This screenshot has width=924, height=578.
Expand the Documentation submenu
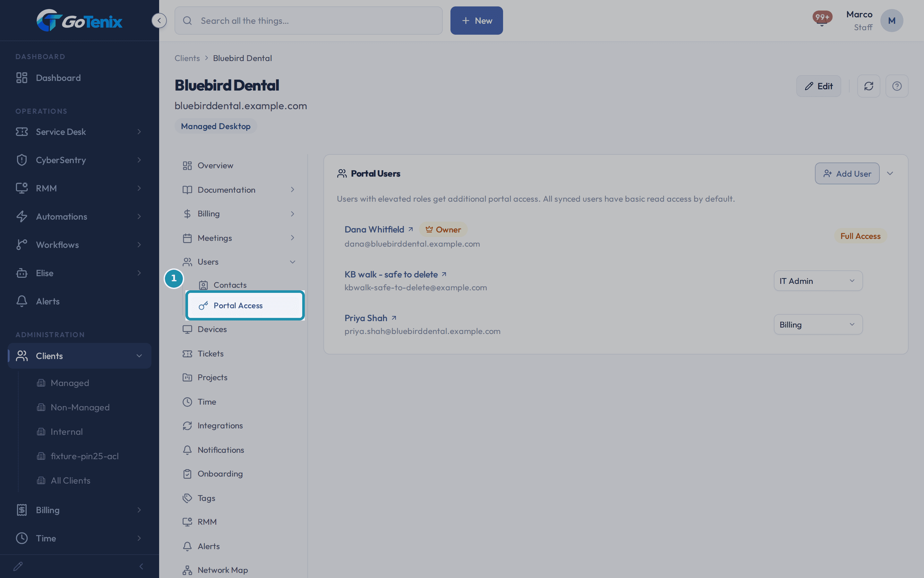tap(240, 189)
